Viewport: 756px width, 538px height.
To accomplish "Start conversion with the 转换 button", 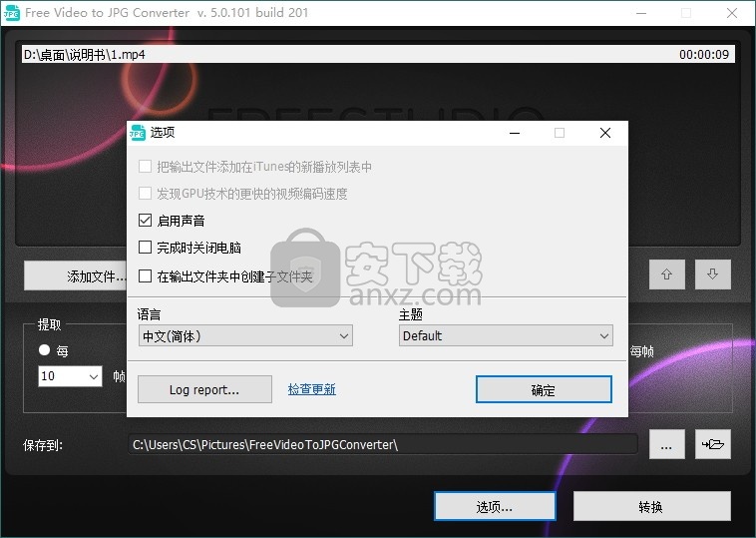I will (x=652, y=506).
